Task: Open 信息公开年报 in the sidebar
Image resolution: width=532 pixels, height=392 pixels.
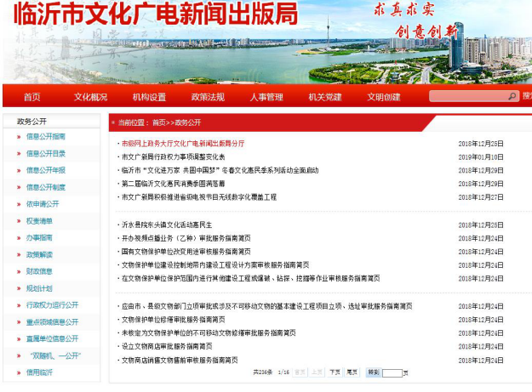Action: pyautogui.click(x=45, y=170)
